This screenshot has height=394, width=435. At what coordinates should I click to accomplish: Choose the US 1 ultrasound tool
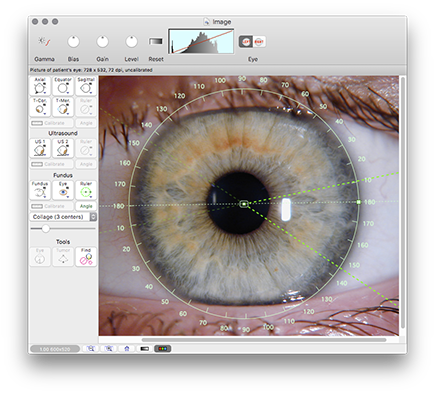(40, 148)
